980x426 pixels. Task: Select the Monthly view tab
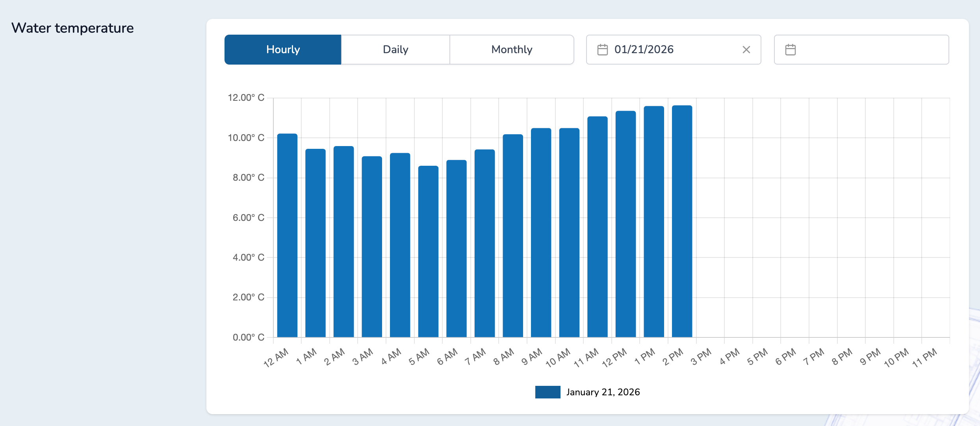coord(511,50)
